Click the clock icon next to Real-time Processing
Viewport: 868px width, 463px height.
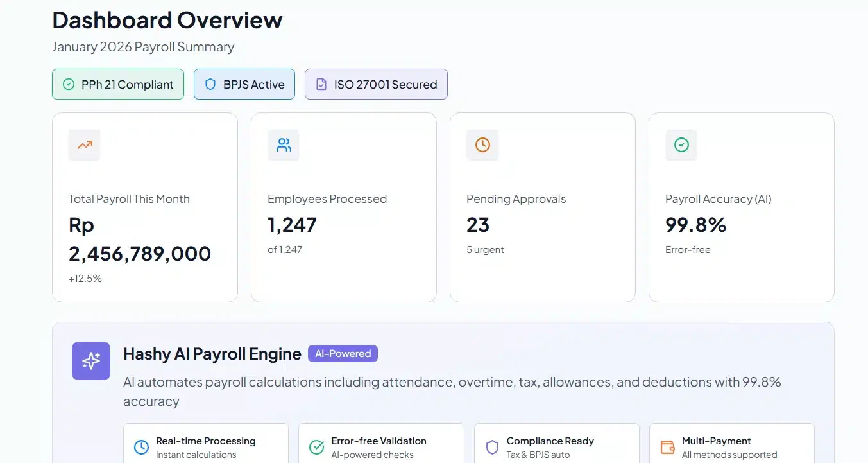pyautogui.click(x=141, y=447)
